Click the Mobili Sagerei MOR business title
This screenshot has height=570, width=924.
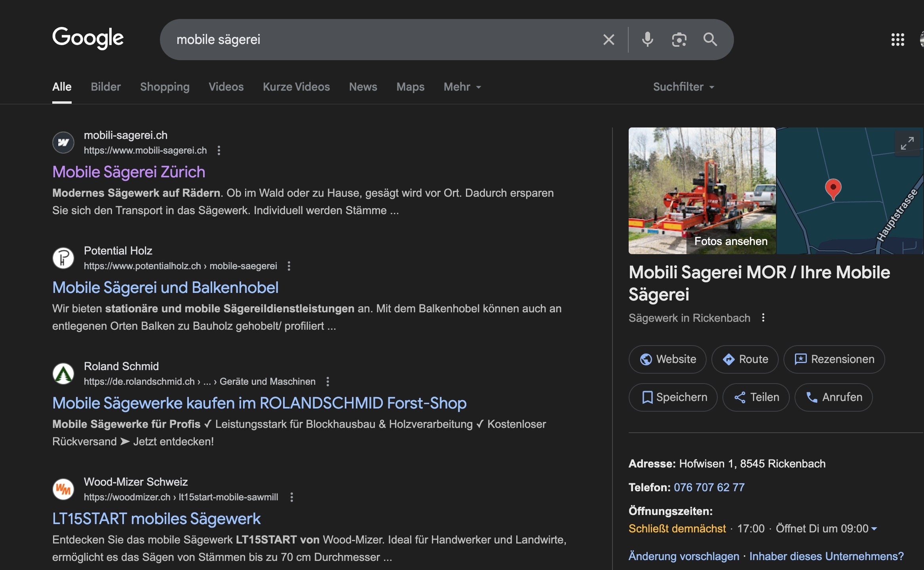[x=759, y=283]
